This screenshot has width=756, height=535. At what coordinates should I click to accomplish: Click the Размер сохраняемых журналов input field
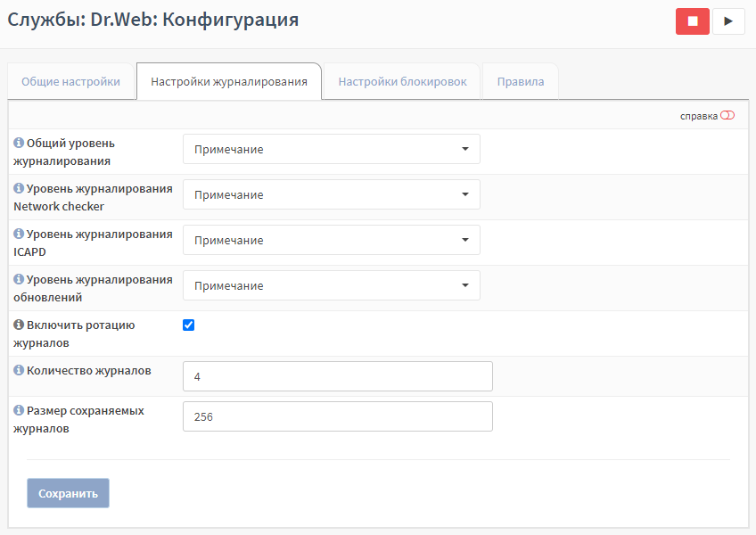pyautogui.click(x=338, y=416)
